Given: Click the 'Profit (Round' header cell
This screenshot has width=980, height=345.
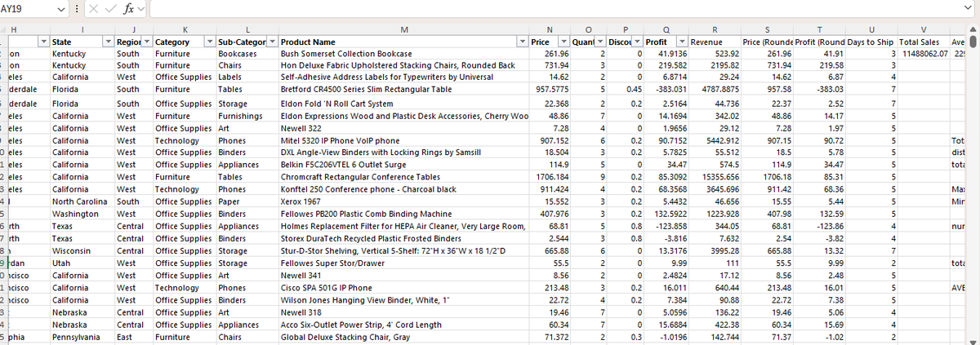Looking at the screenshot, I should [818, 42].
